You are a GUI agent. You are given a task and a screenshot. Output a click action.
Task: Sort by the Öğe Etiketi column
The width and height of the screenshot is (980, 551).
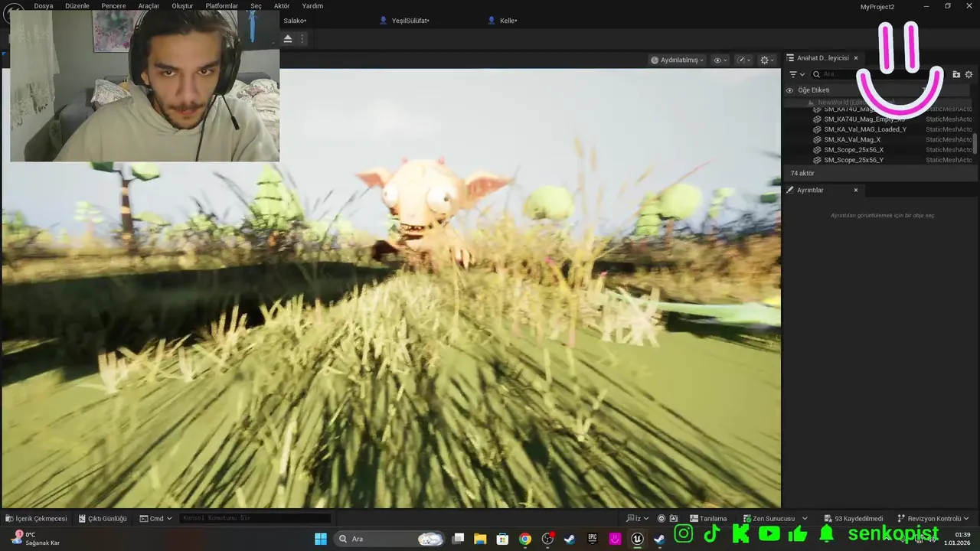[x=813, y=90]
